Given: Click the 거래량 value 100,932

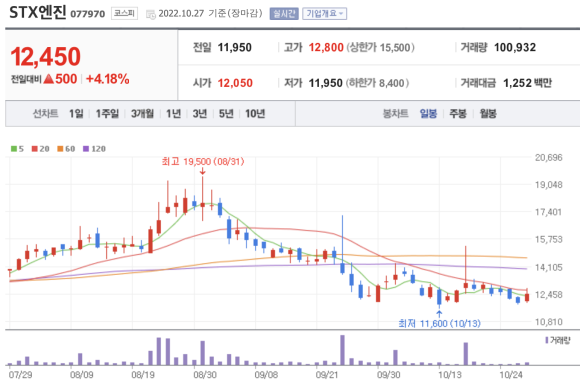Looking at the screenshot, I should pos(515,47).
